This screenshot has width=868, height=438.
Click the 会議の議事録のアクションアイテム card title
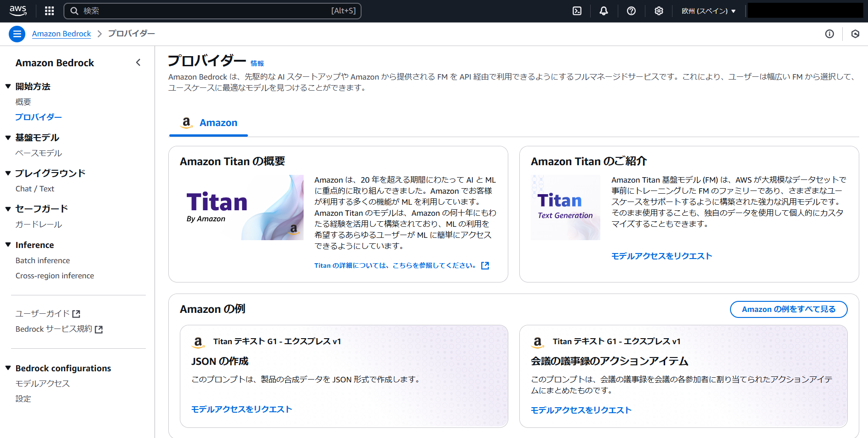[x=609, y=361]
